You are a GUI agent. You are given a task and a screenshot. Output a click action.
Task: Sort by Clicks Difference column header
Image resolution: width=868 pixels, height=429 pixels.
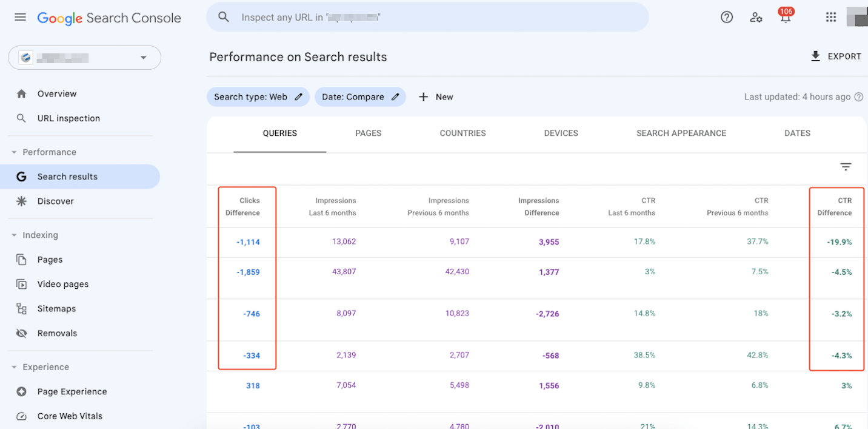click(242, 207)
